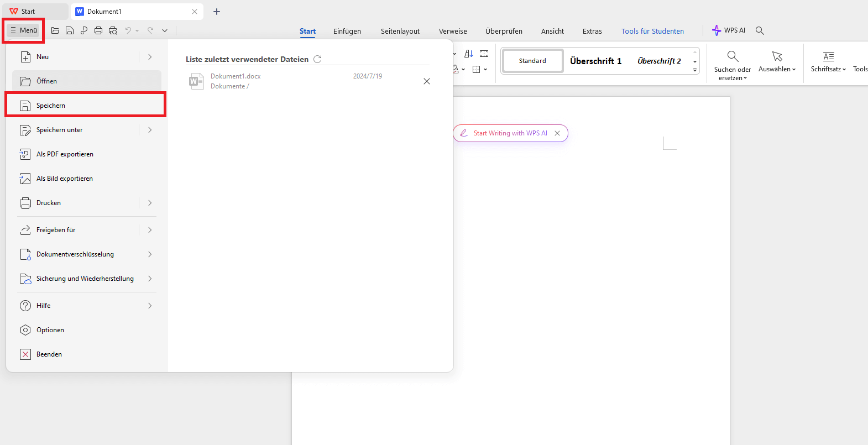Open the Schriftsatz dropdown
Image resolution: width=868 pixels, height=445 pixels.
[828, 61]
